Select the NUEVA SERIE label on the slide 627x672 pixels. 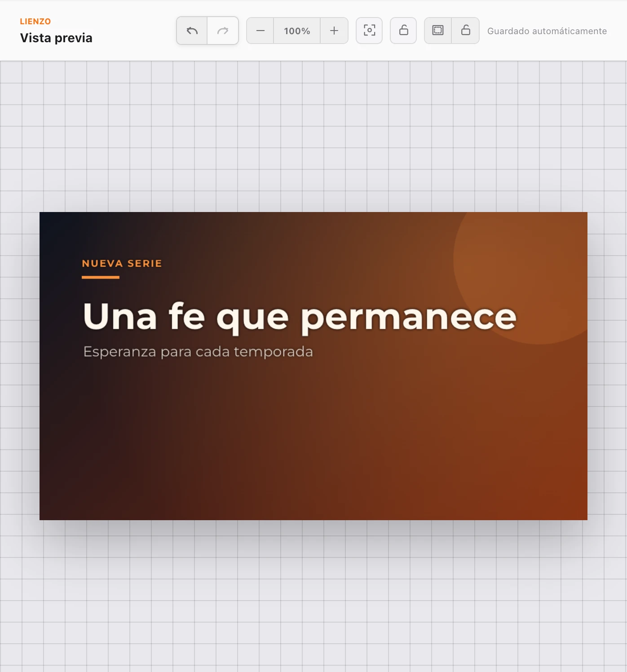(x=122, y=263)
